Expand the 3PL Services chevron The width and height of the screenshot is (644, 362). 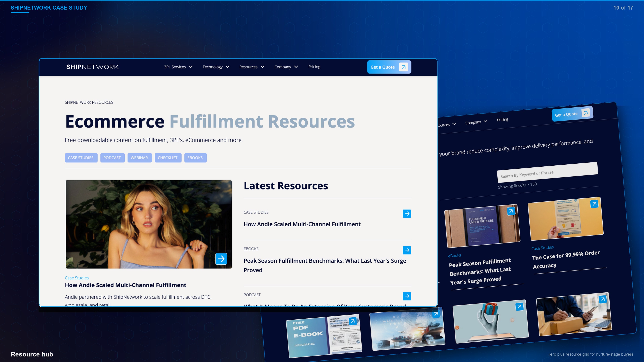tap(191, 67)
